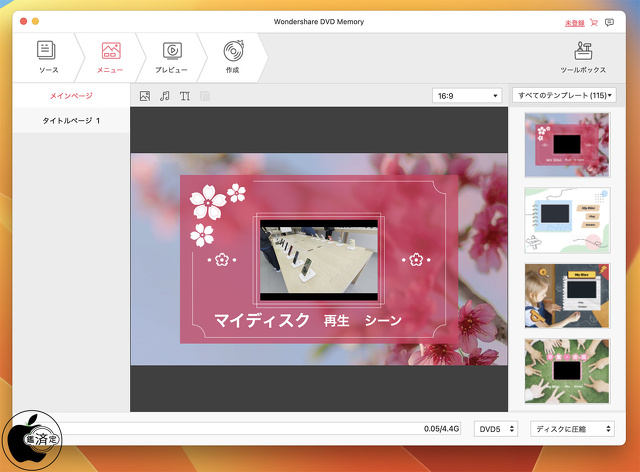
Task: Open the DVD5 disc type selector
Action: [496, 429]
